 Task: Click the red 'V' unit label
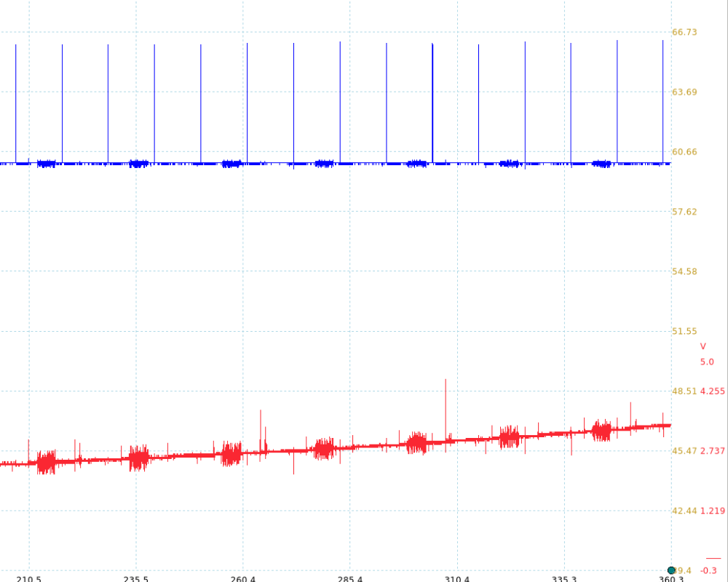pyautogui.click(x=703, y=346)
